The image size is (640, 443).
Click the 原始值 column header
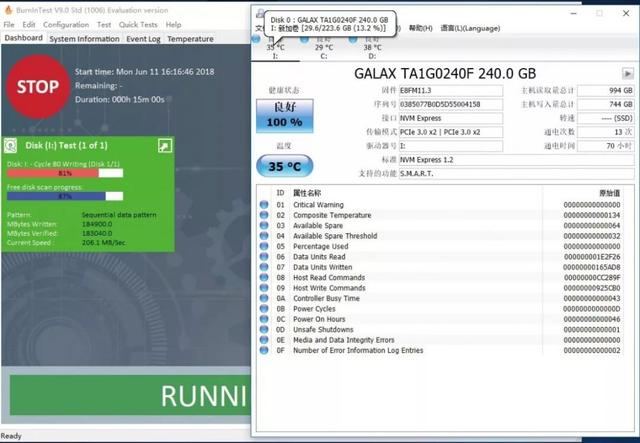pos(609,193)
